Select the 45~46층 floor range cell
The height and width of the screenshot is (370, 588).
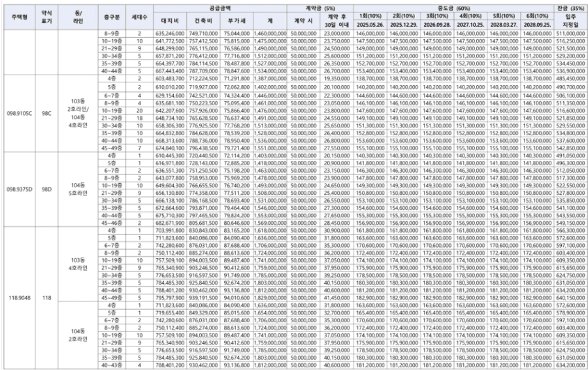[112, 223]
